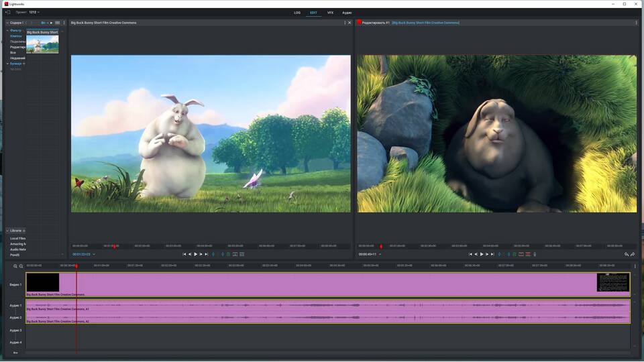This screenshot has width=644, height=362.
Task: Click the redo arrow icon
Action: (x=633, y=254)
